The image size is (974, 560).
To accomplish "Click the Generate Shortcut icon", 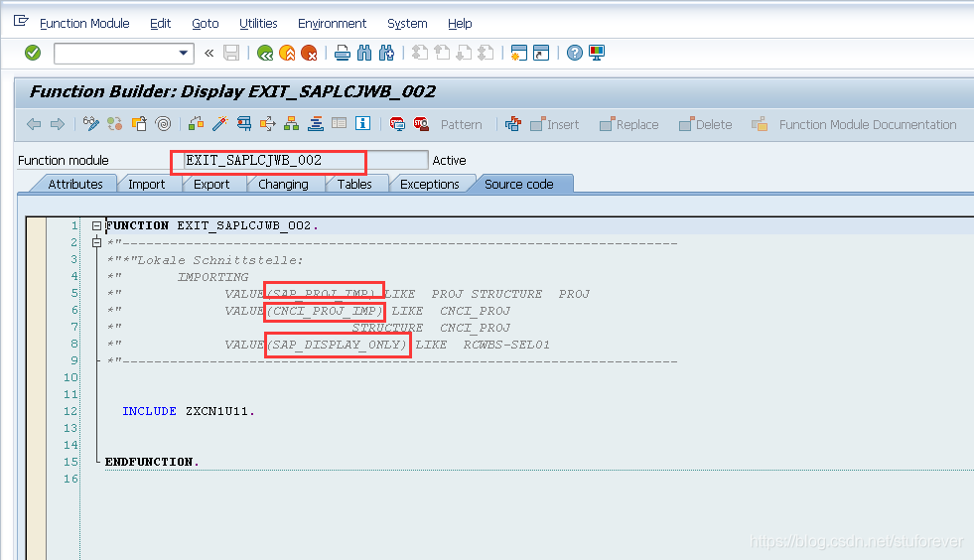I will click(x=541, y=53).
